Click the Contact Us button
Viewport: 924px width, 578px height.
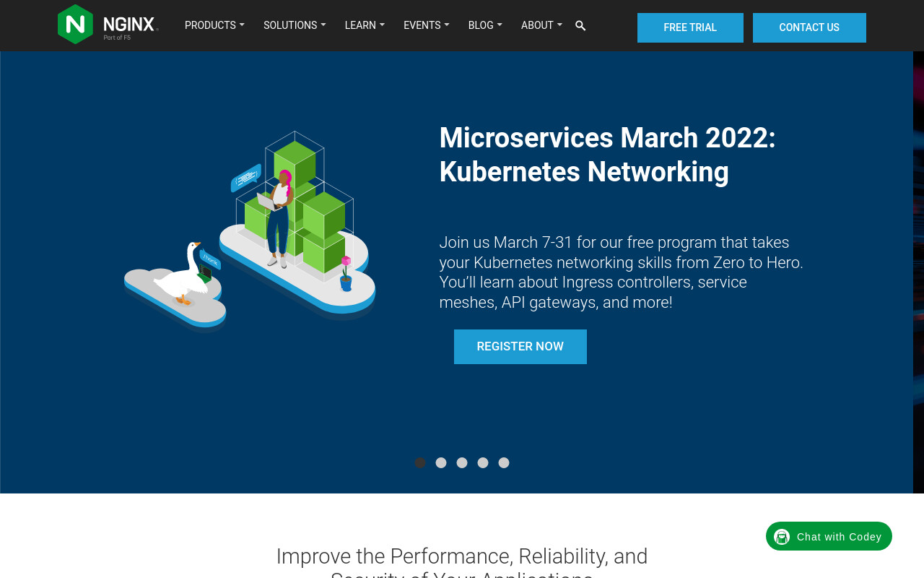pos(809,27)
